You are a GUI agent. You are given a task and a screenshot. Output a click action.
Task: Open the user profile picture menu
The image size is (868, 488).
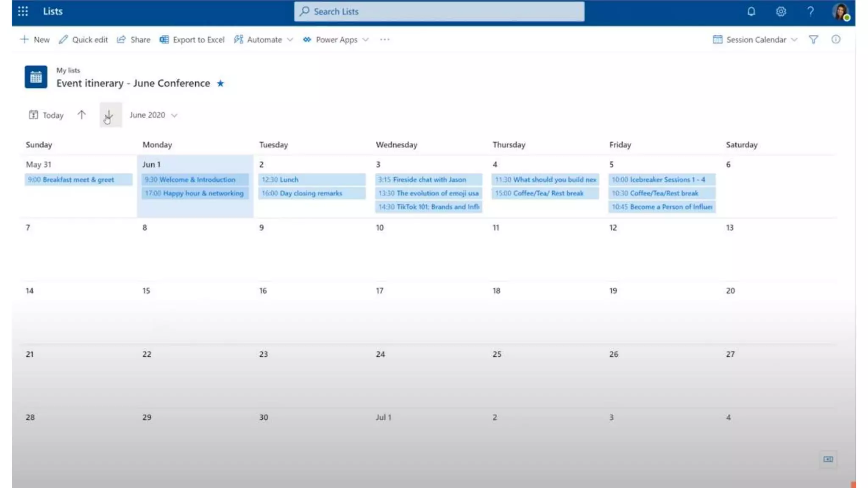tap(840, 11)
